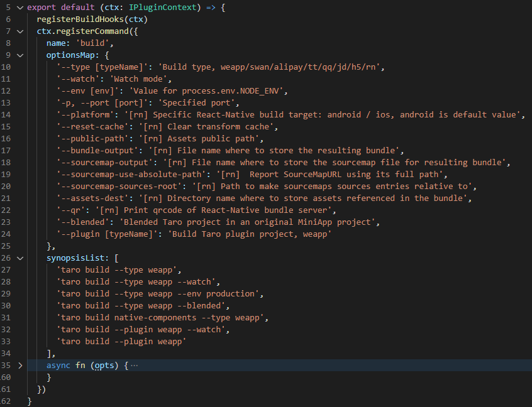Click the '--qr' option key
532x407 pixels.
[x=70, y=210]
